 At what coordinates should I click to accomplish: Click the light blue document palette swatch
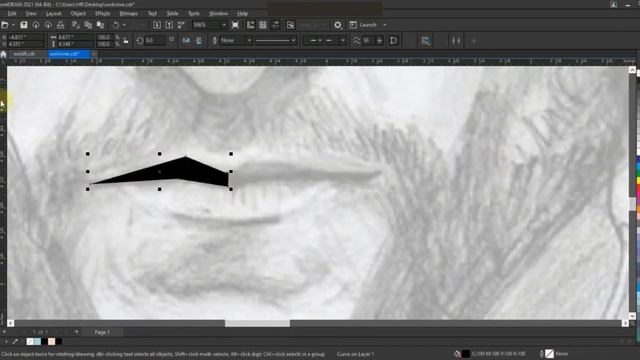[x=37, y=341]
